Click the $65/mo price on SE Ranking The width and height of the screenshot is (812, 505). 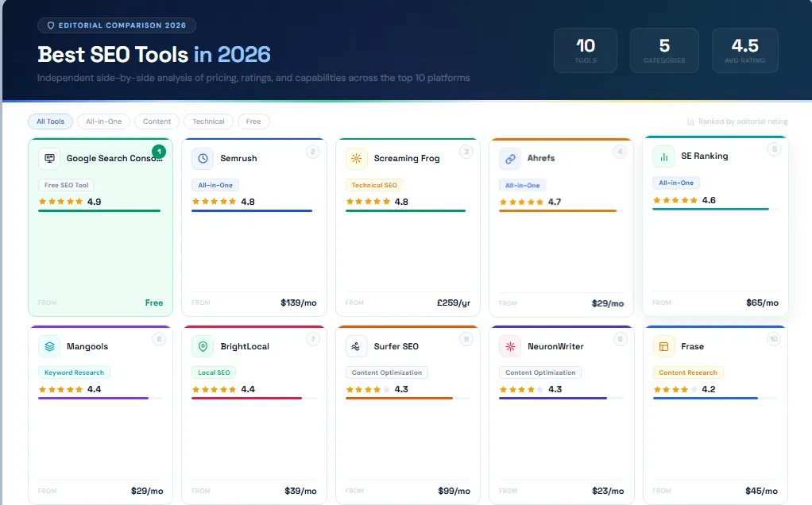coord(762,303)
